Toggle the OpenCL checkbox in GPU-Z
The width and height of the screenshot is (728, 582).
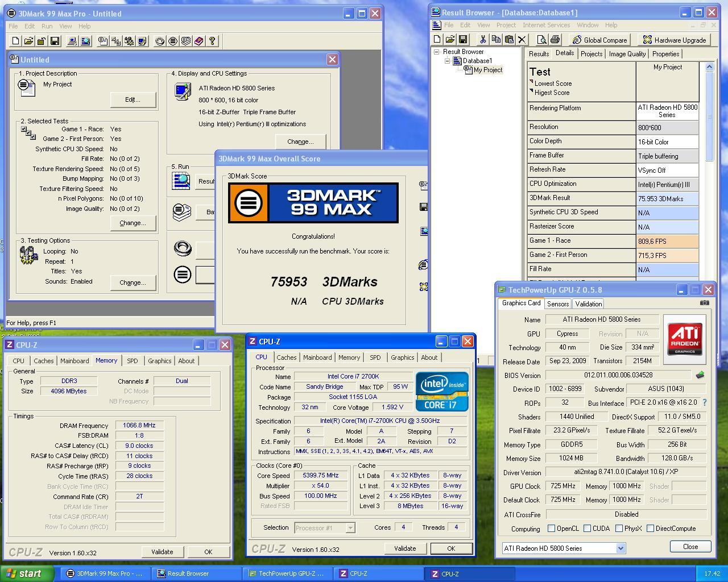click(551, 529)
